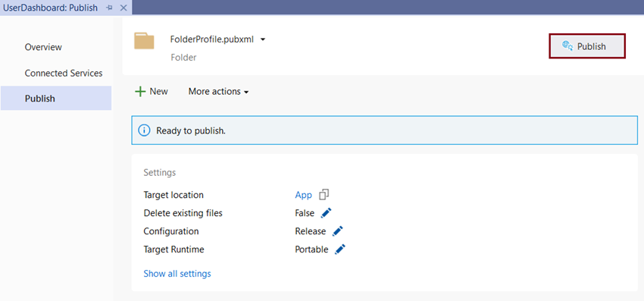Click the 'Delete existing files' label

click(x=183, y=213)
